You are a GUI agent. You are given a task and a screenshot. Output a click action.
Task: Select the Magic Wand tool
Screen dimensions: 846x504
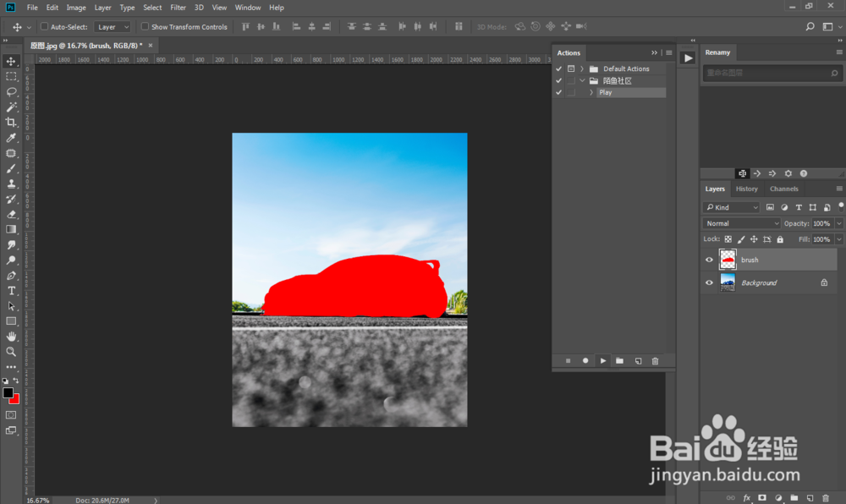(11, 107)
